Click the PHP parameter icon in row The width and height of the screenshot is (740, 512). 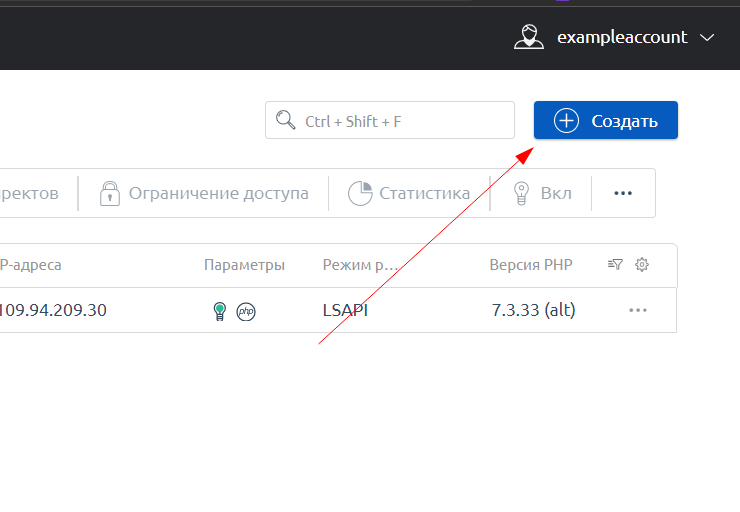click(x=246, y=311)
